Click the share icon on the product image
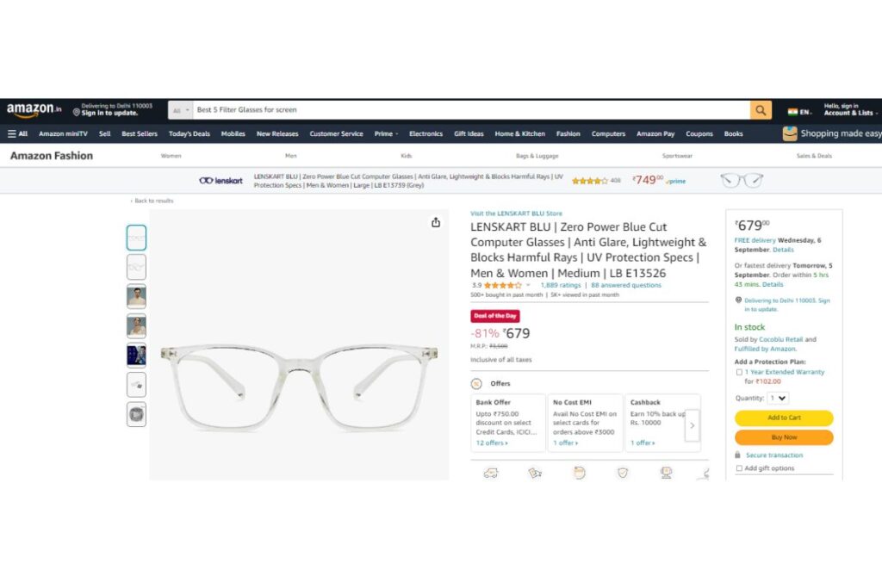The width and height of the screenshot is (882, 588). 435,223
